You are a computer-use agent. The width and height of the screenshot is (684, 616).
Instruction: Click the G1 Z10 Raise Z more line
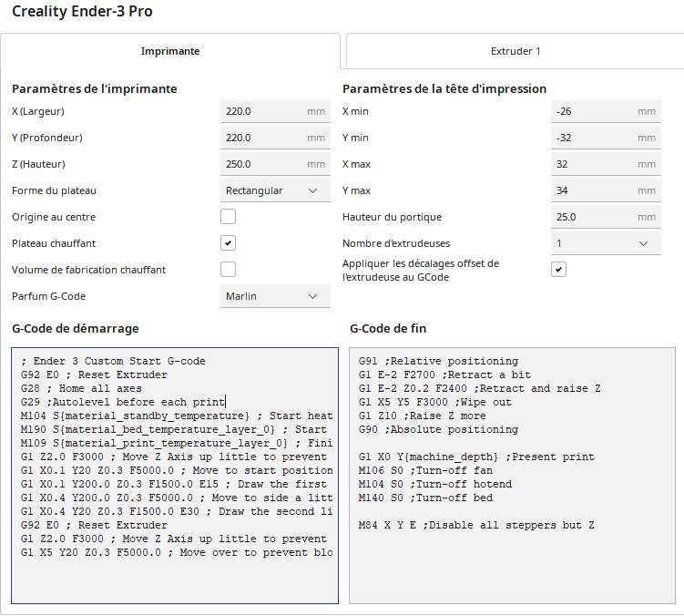(x=423, y=416)
